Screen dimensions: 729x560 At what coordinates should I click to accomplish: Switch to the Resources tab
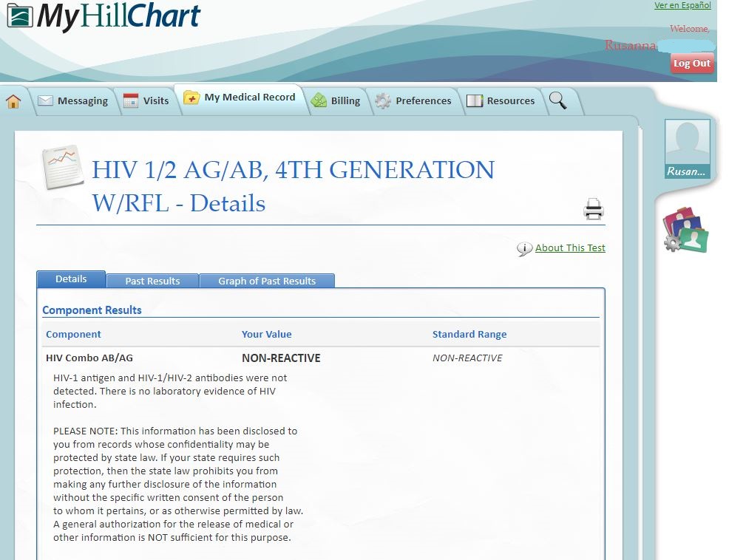pos(501,101)
